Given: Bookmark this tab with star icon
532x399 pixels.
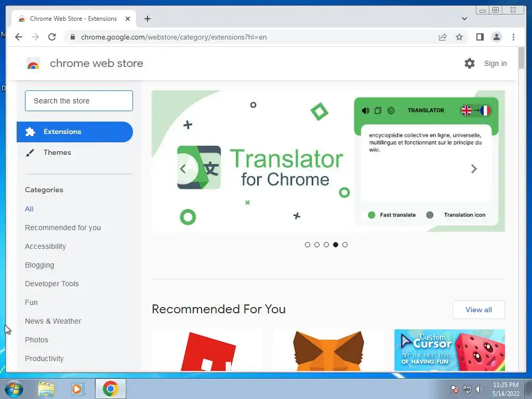Looking at the screenshot, I should tap(459, 37).
